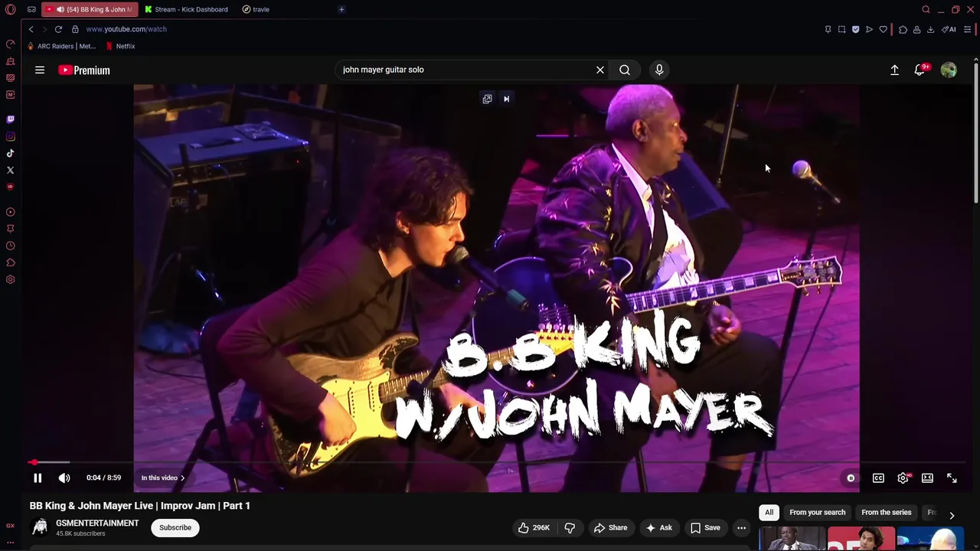
Task: Click the YouTube search magnifier button
Action: pos(625,70)
